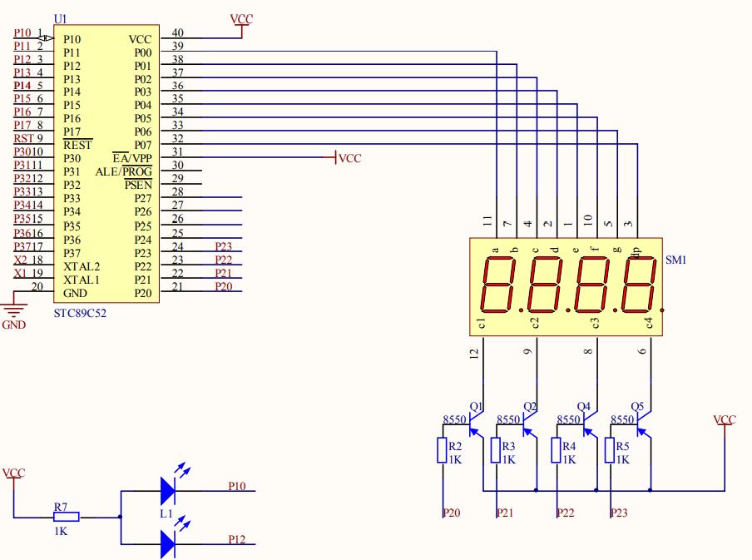Click the P21 net label beside pin 22
The width and height of the screenshot is (752, 560).
224,273
